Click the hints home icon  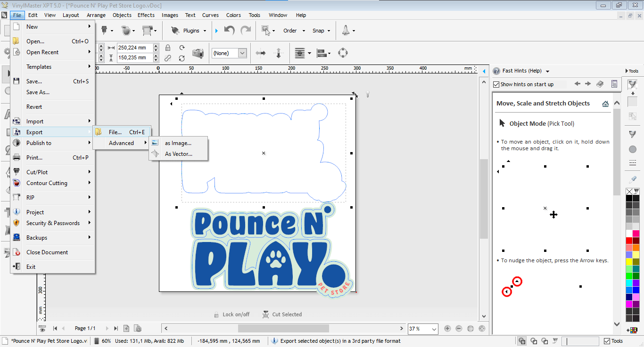pyautogui.click(x=605, y=104)
